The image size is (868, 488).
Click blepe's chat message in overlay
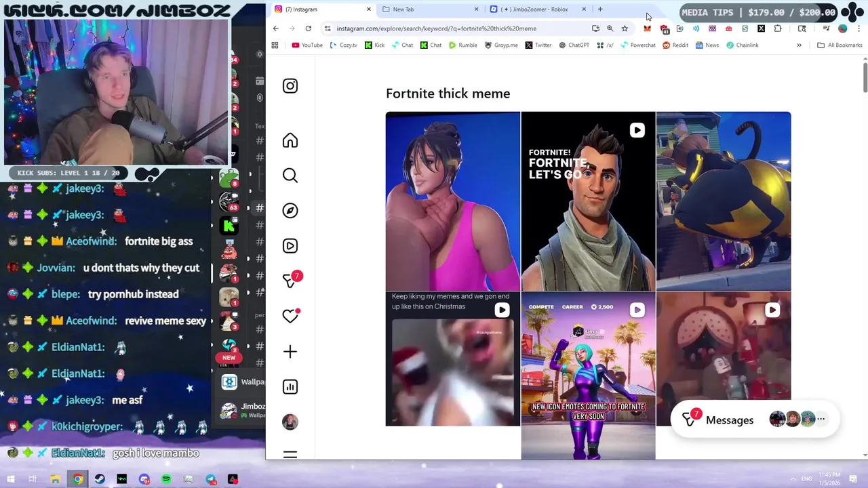(134, 294)
